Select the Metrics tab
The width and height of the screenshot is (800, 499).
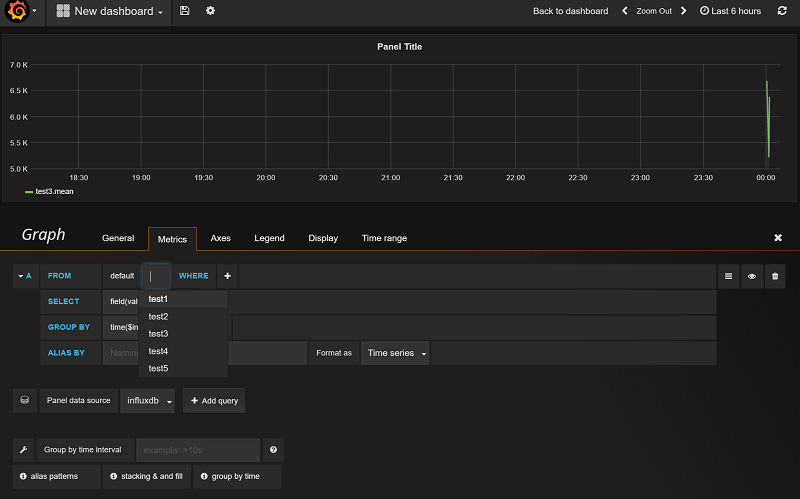172,239
